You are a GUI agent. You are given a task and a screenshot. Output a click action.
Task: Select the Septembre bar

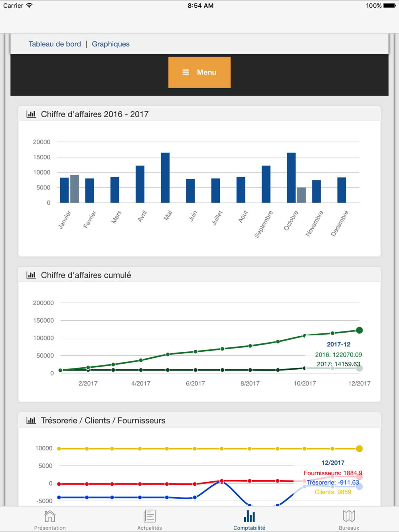(x=266, y=184)
